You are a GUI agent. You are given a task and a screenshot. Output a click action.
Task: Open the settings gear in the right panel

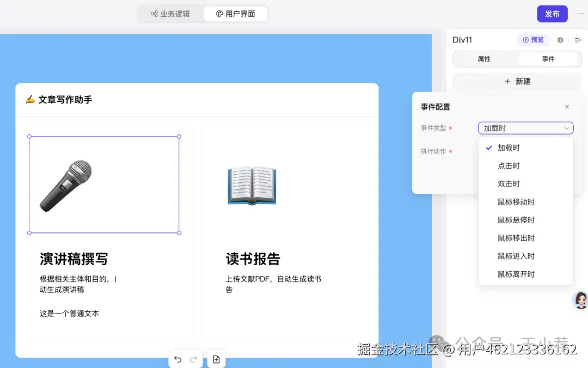(x=561, y=39)
